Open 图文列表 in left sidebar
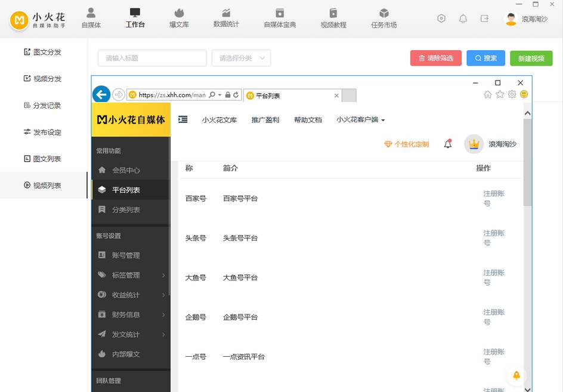The image size is (563, 392). [44, 159]
